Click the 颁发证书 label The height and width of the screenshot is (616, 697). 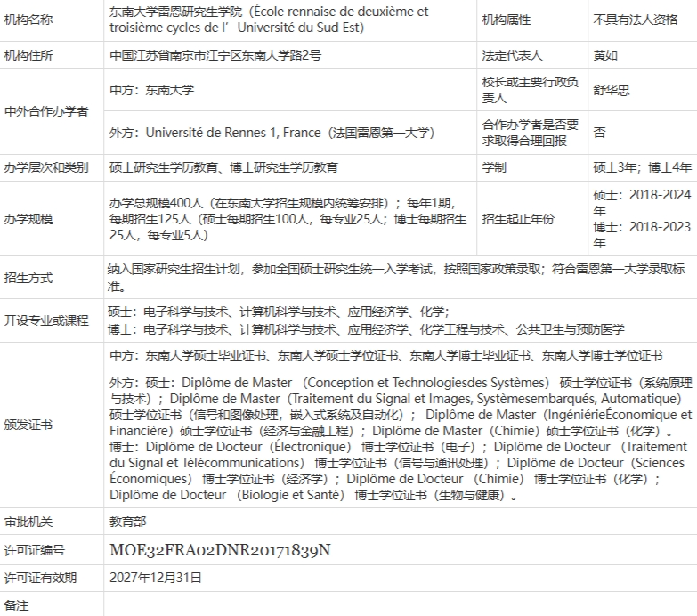(x=28, y=425)
